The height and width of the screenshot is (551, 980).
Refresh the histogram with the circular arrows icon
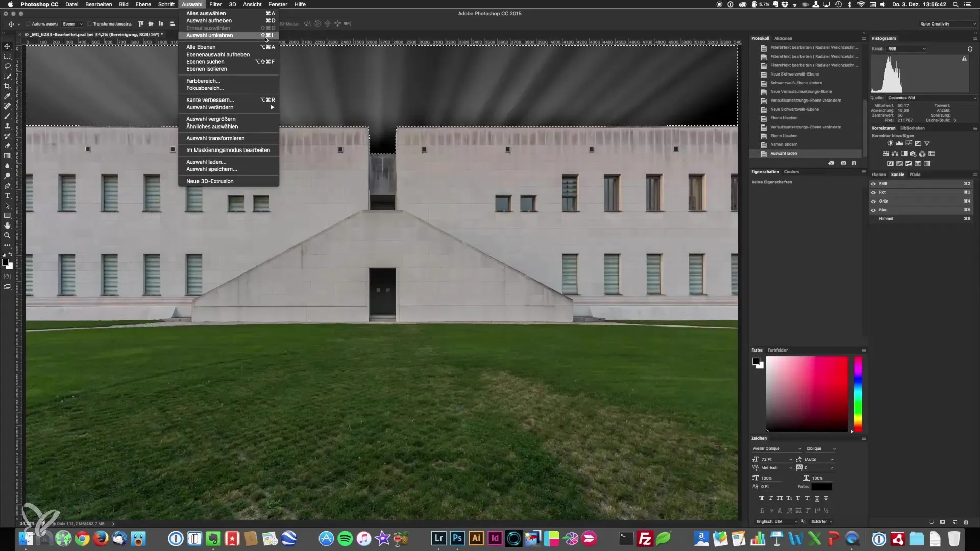coord(970,49)
